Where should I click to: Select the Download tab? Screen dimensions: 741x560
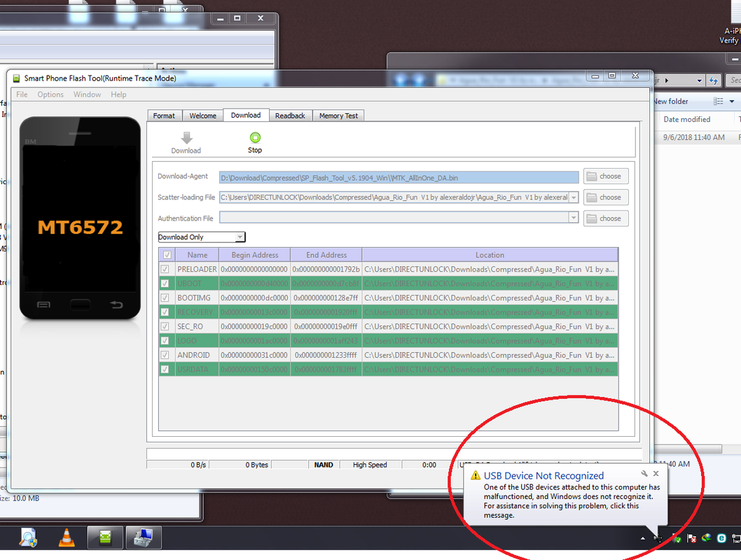[x=246, y=115]
